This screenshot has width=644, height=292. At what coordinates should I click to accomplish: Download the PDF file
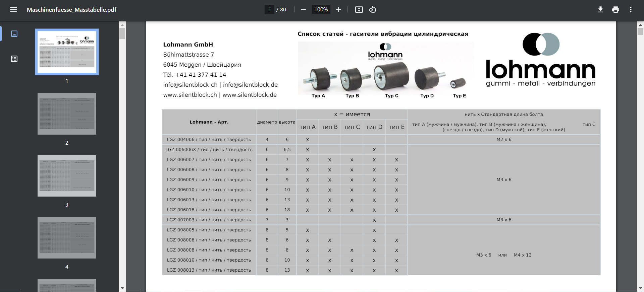[600, 10]
